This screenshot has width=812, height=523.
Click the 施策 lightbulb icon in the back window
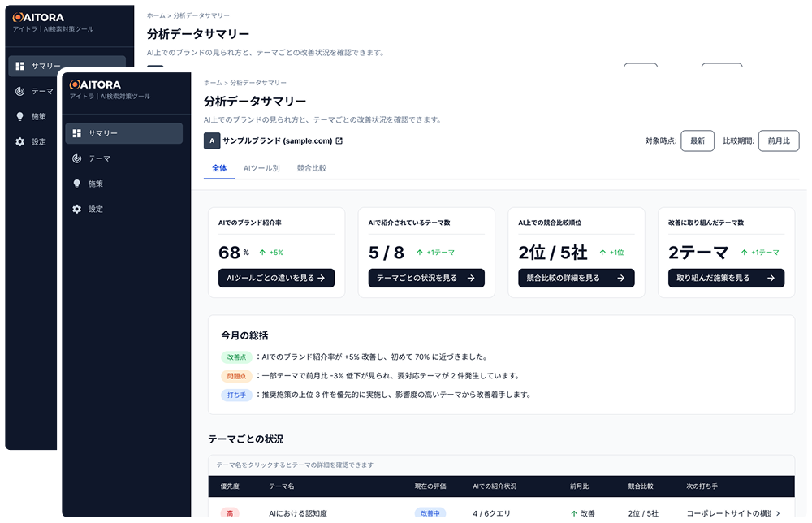click(19, 116)
